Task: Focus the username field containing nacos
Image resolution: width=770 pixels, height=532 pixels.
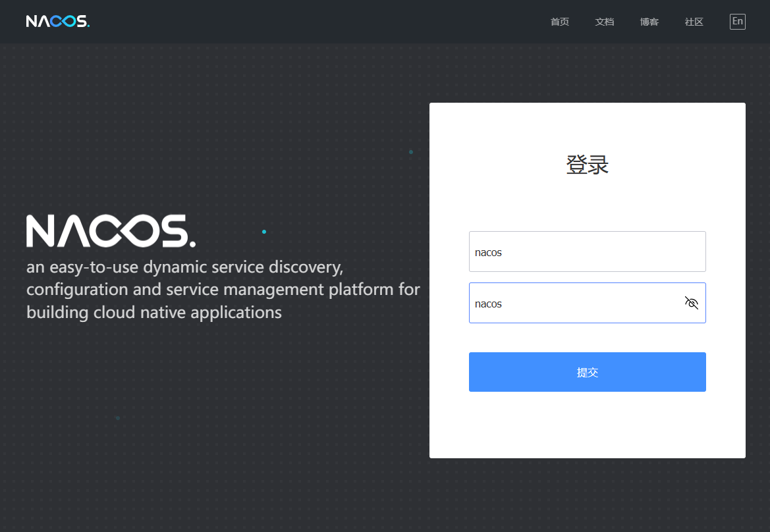Action: click(x=588, y=252)
